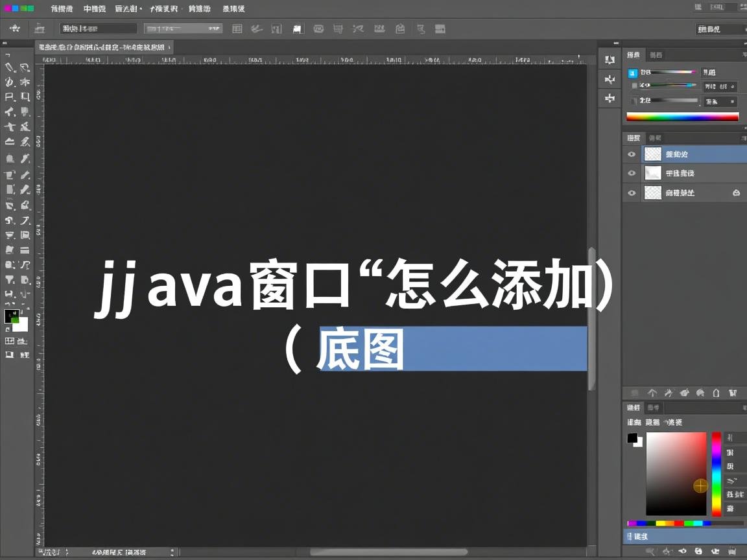
Task: Open the tool preset picker dropdown
Action: 98,29
